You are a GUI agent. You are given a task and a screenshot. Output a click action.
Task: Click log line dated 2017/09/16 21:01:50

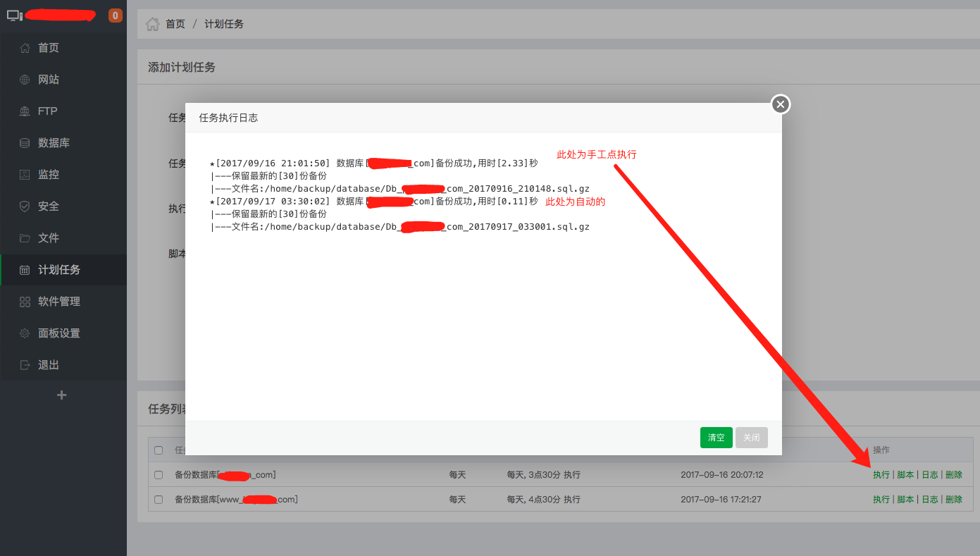coord(373,163)
